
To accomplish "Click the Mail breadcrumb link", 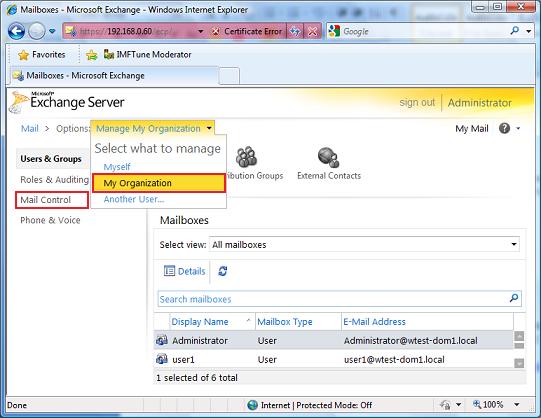I will coord(30,129).
